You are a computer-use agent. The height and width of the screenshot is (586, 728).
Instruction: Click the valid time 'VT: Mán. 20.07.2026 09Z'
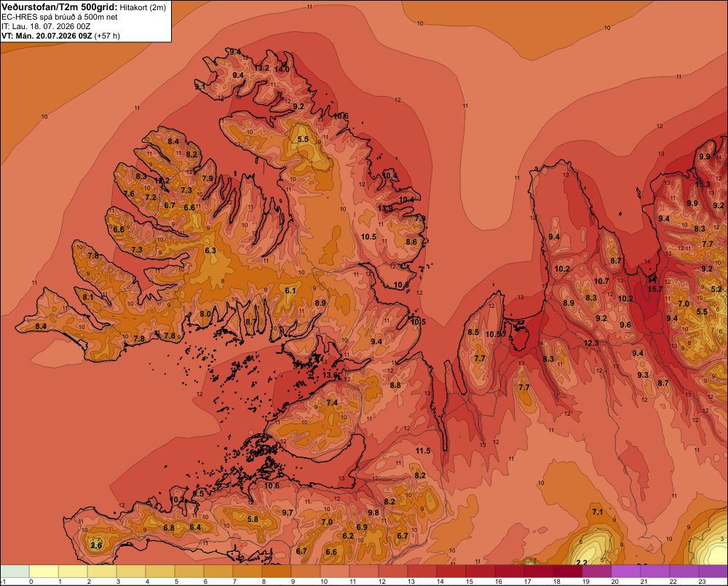(x=47, y=36)
